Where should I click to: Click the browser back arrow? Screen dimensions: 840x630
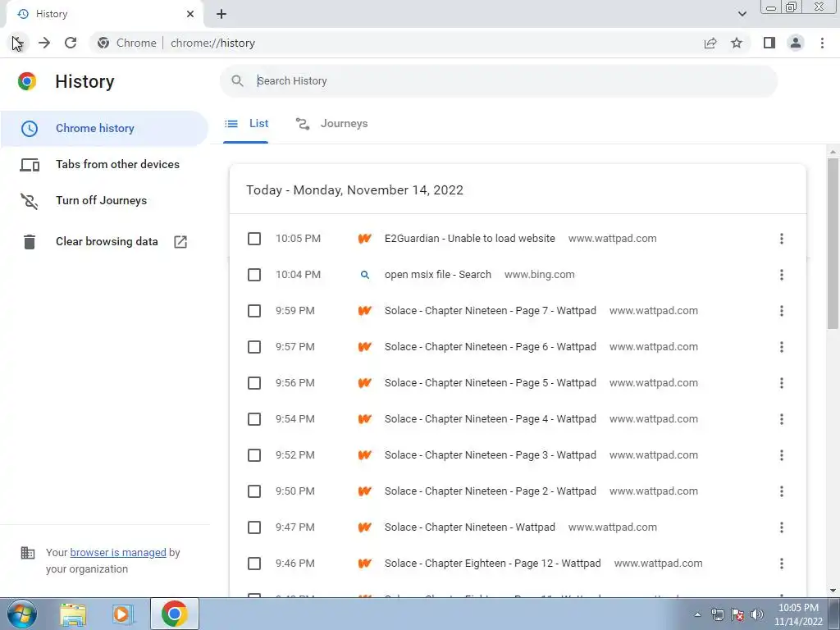click(x=17, y=43)
